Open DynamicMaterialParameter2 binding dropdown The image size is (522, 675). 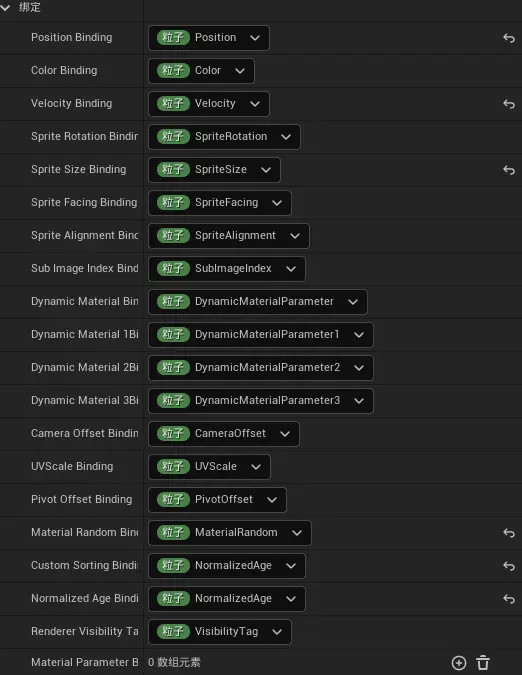pyautogui.click(x=261, y=368)
